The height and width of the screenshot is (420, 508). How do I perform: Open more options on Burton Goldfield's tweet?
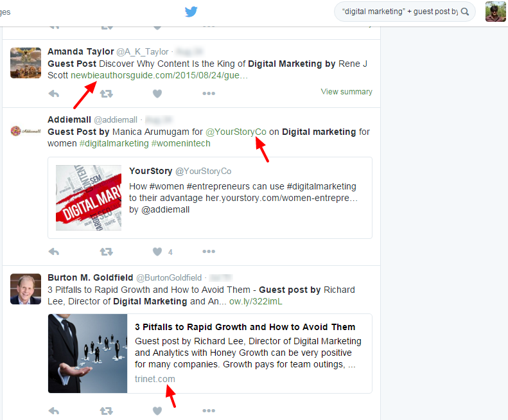(x=209, y=410)
